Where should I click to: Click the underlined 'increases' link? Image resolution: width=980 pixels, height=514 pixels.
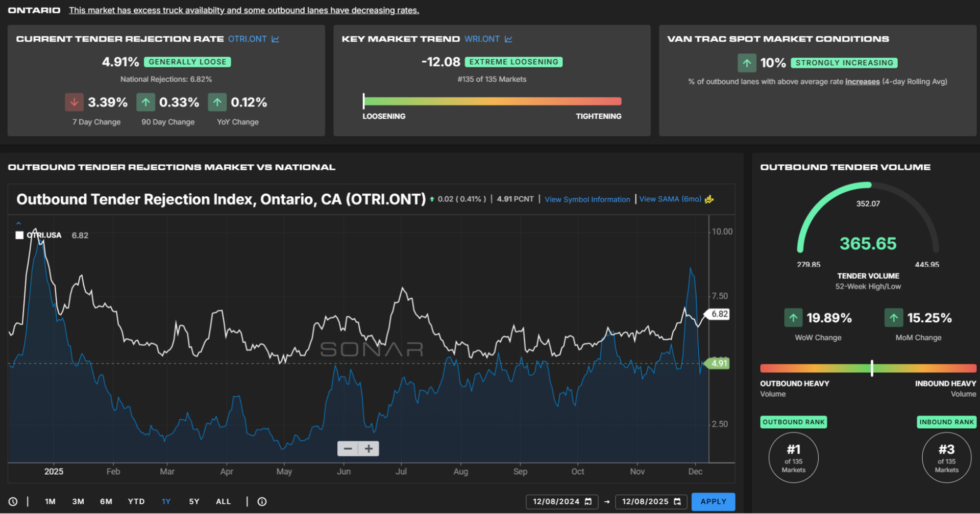[862, 82]
